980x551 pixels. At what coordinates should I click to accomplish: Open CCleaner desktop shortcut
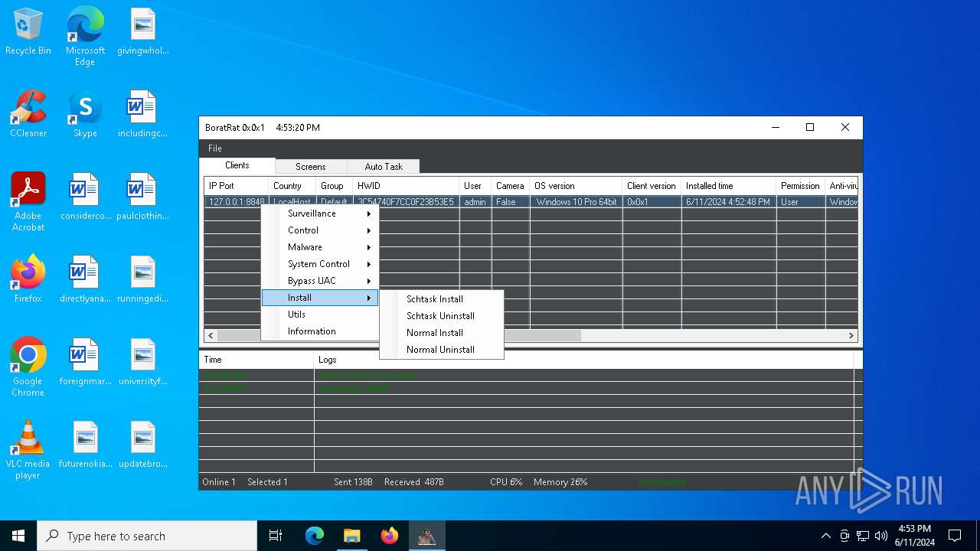coord(28,114)
